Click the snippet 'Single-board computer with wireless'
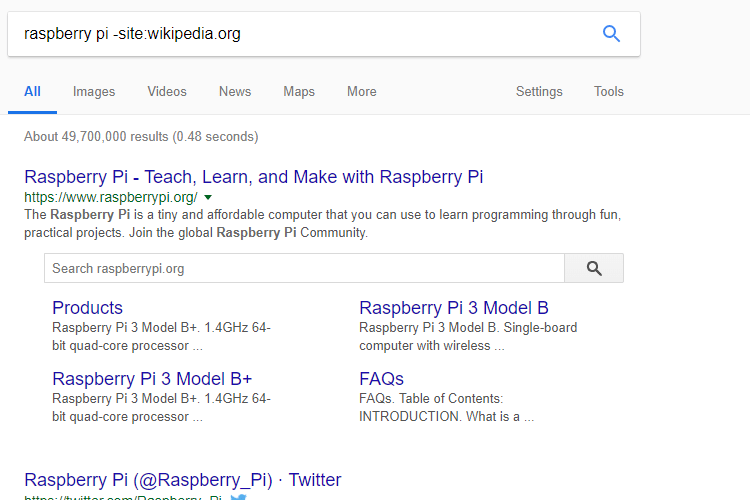 [468, 336]
